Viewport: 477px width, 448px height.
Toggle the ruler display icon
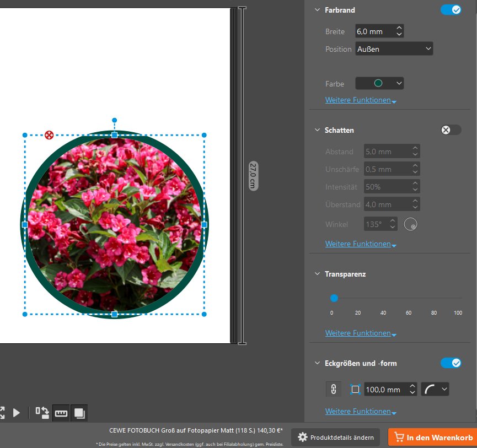[x=61, y=413]
